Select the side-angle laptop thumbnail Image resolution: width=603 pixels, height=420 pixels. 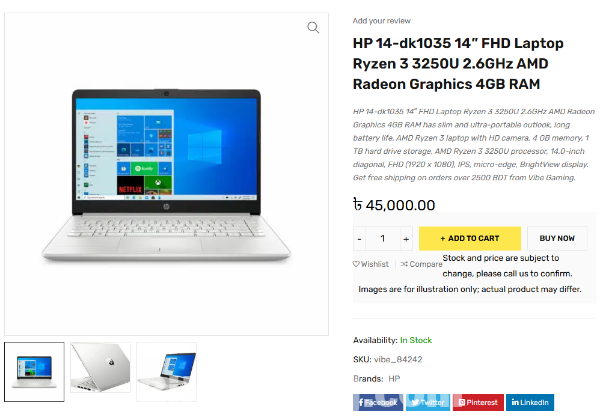coord(167,372)
